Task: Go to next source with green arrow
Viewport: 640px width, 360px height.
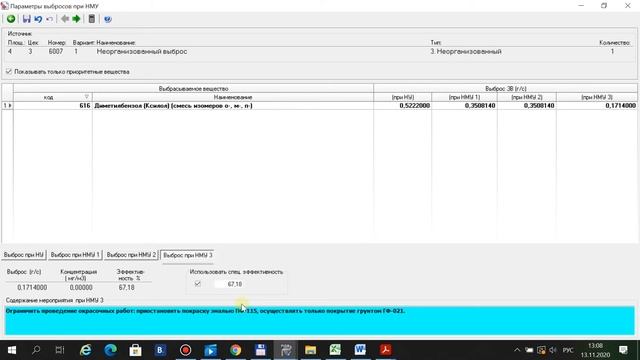Action: (x=76, y=19)
